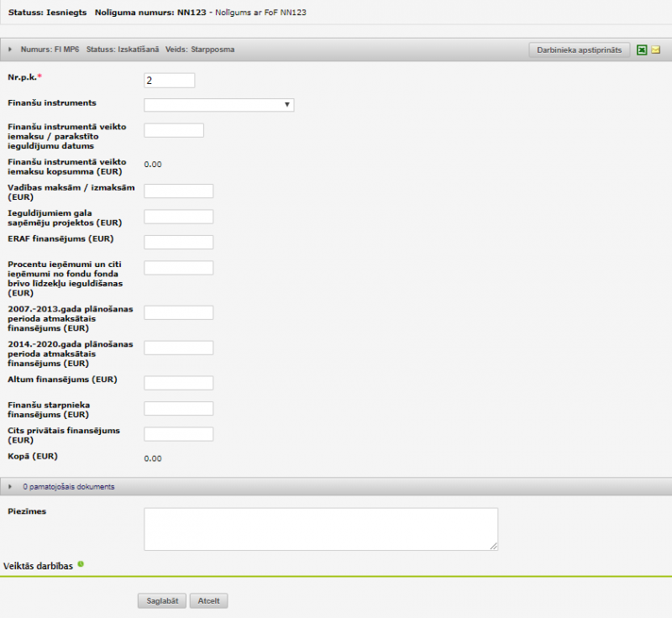Click the Atcelt button

(x=209, y=600)
